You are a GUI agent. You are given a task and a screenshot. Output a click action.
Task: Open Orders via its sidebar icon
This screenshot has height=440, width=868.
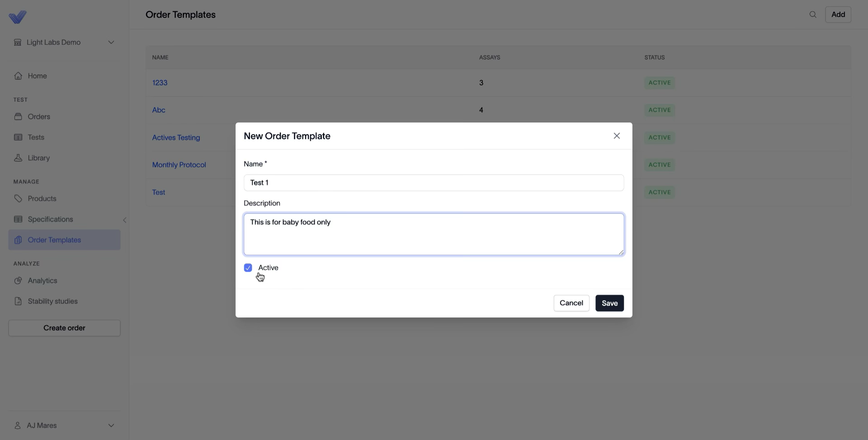point(18,117)
